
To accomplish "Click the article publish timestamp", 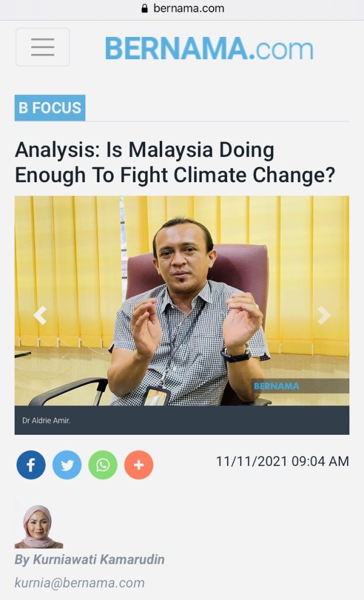I will coord(282,461).
